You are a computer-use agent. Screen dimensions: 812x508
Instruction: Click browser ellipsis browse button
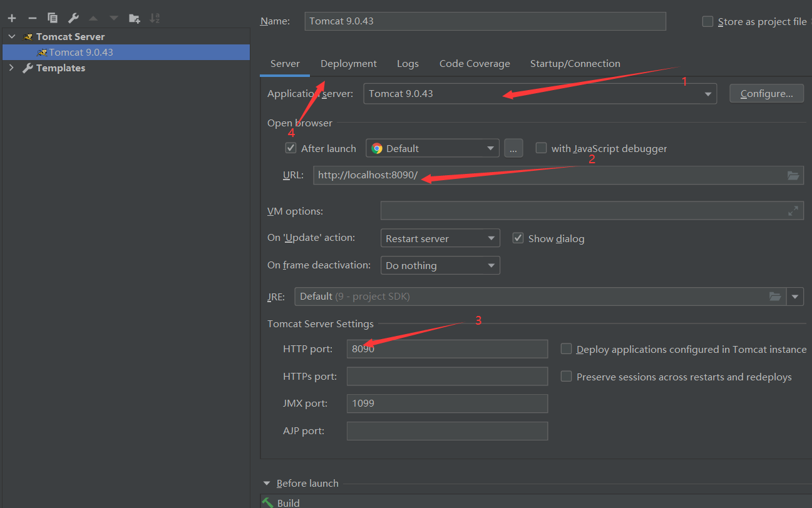513,148
